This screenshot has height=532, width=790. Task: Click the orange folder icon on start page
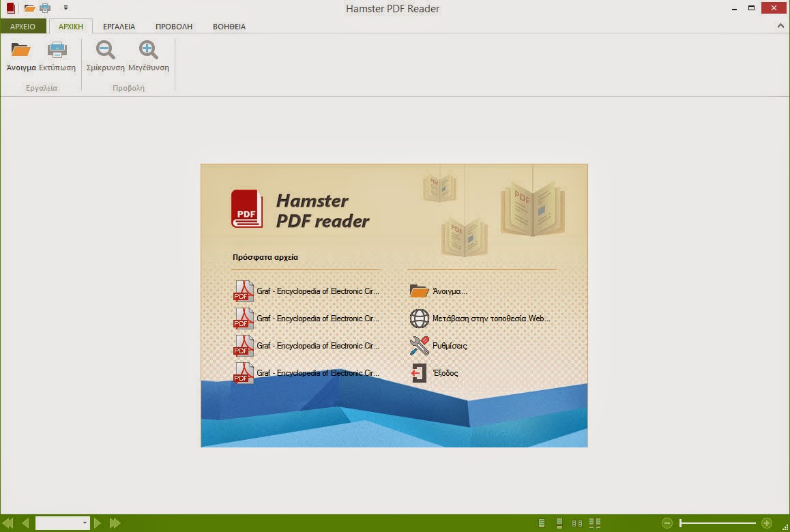click(419, 291)
